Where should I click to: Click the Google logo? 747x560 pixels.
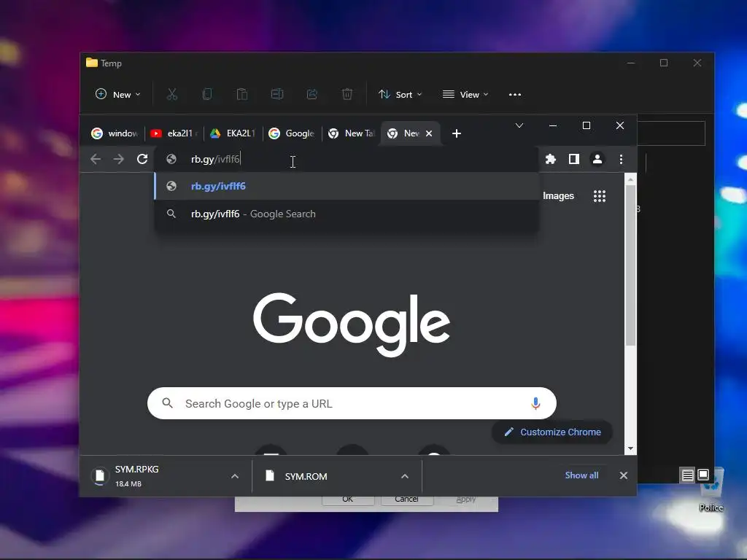coord(352,324)
